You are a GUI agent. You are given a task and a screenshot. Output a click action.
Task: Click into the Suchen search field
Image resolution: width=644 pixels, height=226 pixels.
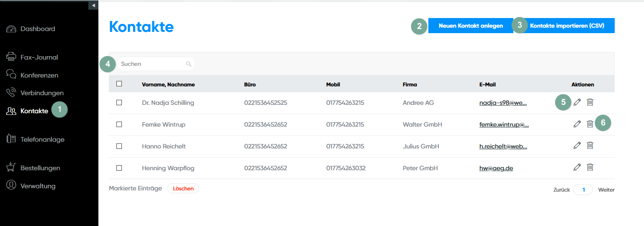(x=151, y=64)
